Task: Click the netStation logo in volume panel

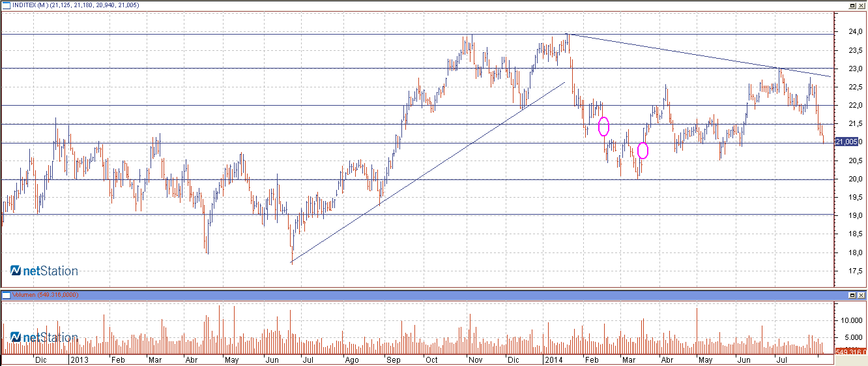Action: coord(44,337)
